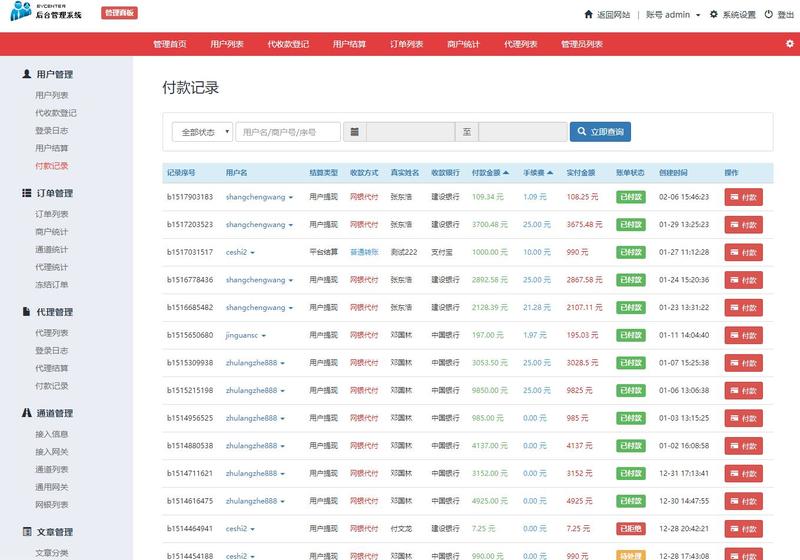Sort by 付款金额 column arrow
This screenshot has height=560, width=800.
click(x=507, y=173)
